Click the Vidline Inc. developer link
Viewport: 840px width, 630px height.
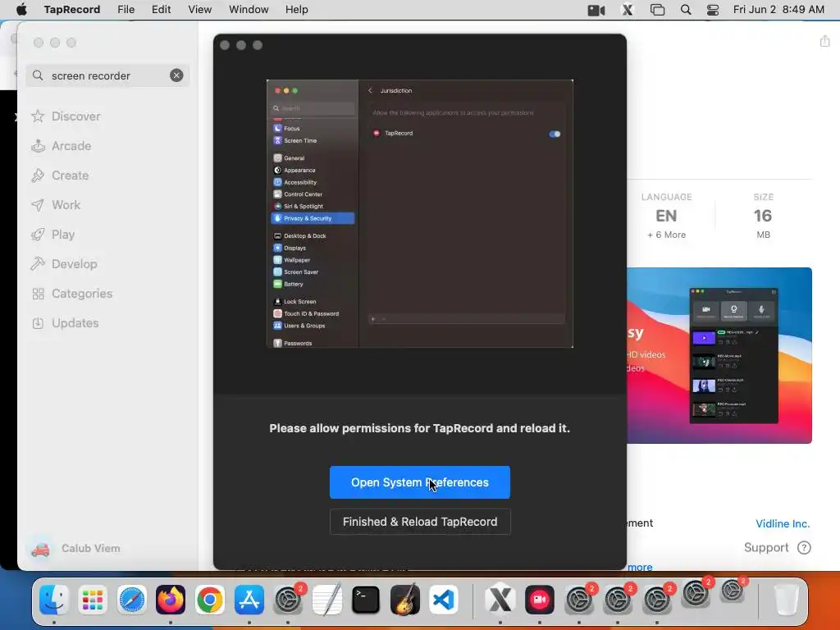pyautogui.click(x=782, y=523)
